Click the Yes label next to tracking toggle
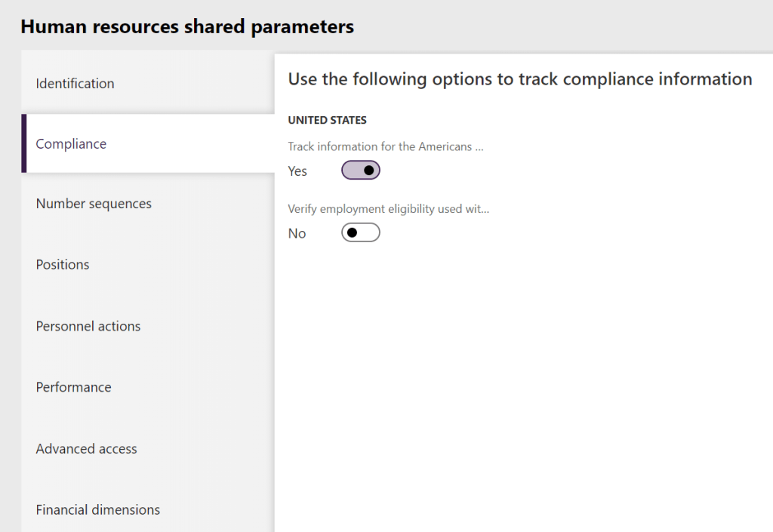The image size is (773, 532). click(x=297, y=171)
